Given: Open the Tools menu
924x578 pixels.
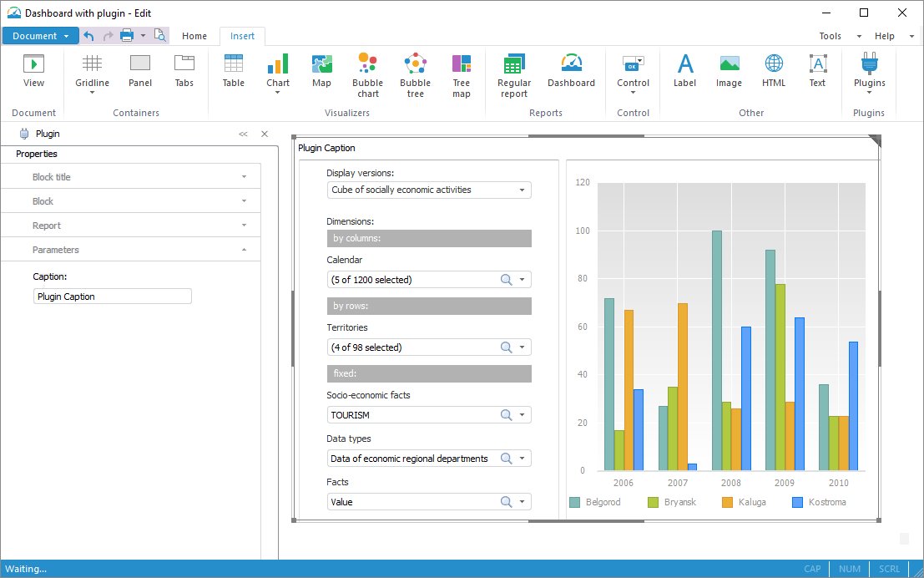Looking at the screenshot, I should coord(831,36).
